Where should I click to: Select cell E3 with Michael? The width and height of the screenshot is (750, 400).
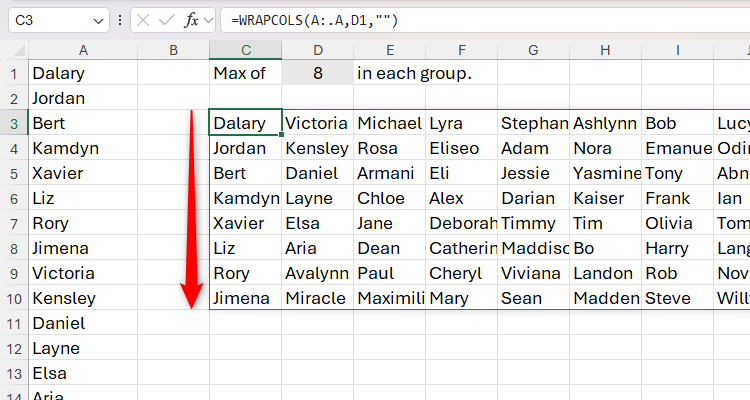click(x=390, y=123)
